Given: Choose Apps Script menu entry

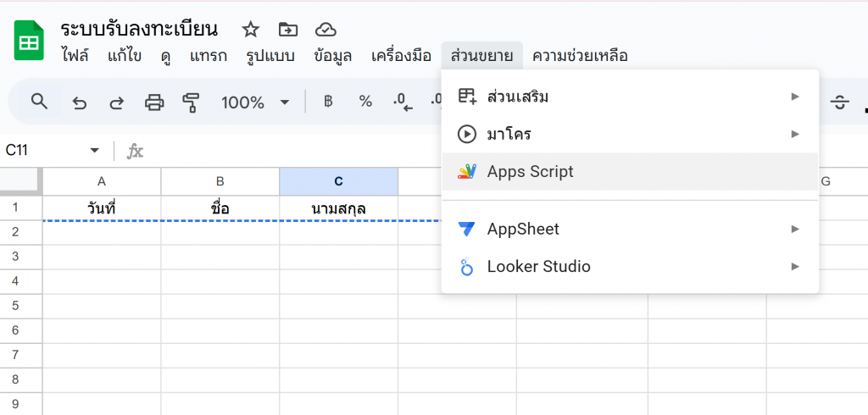Looking at the screenshot, I should [x=630, y=172].
